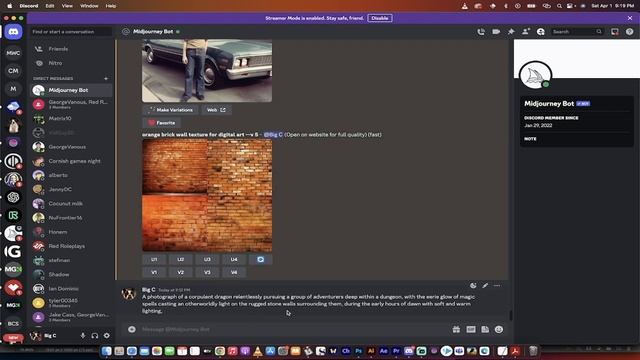Click the V3 variation button
The width and height of the screenshot is (640, 360).
(207, 272)
